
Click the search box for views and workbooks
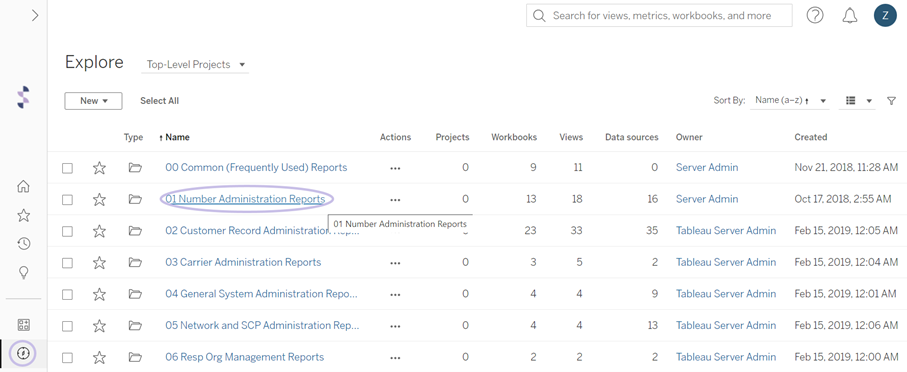pos(659,16)
